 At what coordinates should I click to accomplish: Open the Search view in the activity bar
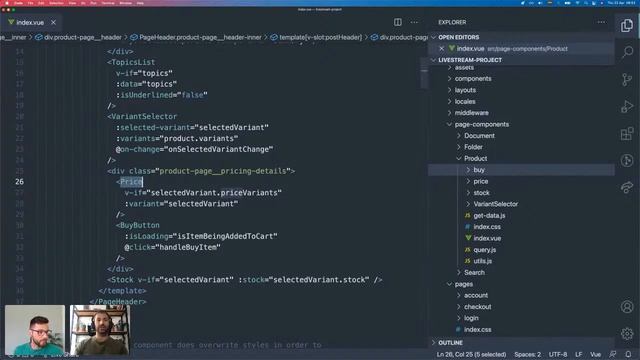tap(627, 52)
